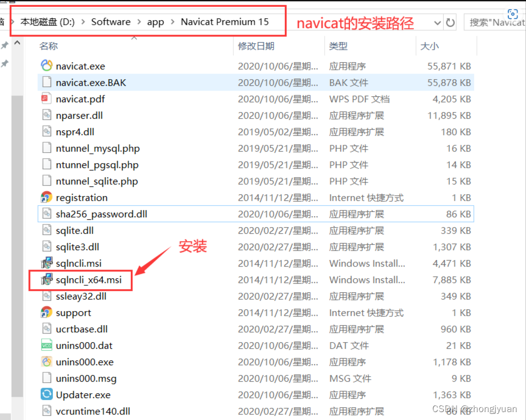
Task: Sort files by 名称 column header
Action: coord(49,46)
